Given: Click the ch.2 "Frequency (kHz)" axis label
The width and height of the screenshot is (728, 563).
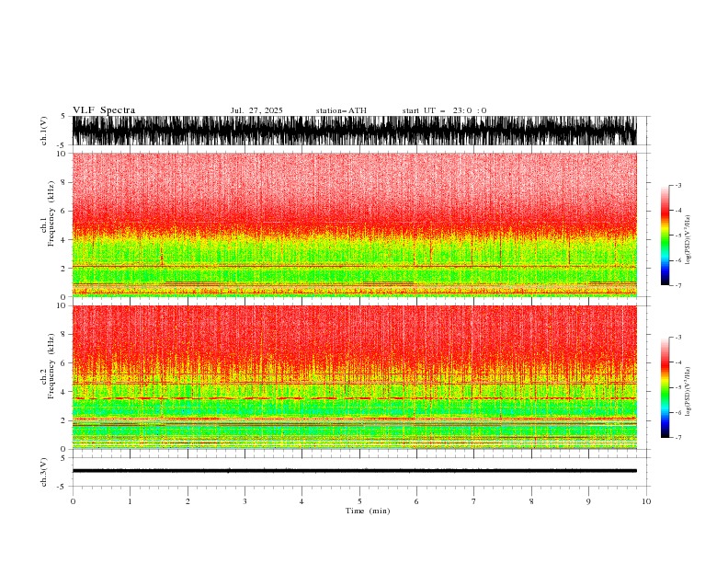Looking at the screenshot, I should 51,365.
